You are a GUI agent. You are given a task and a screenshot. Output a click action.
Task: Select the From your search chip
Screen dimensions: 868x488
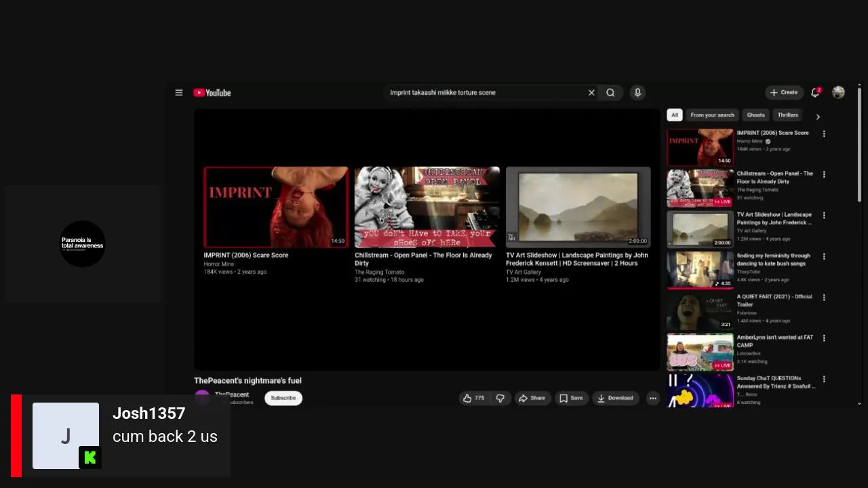click(712, 115)
